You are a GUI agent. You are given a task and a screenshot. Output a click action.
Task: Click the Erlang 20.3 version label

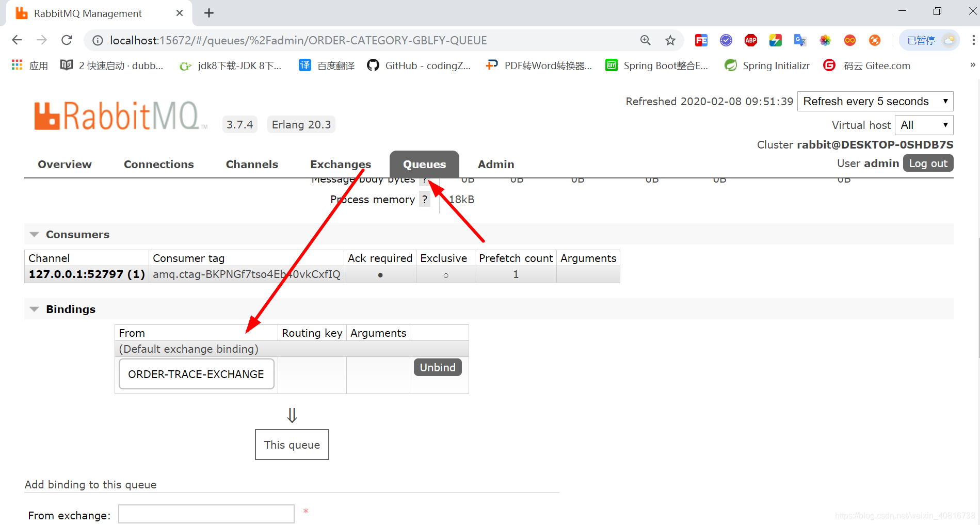click(301, 124)
